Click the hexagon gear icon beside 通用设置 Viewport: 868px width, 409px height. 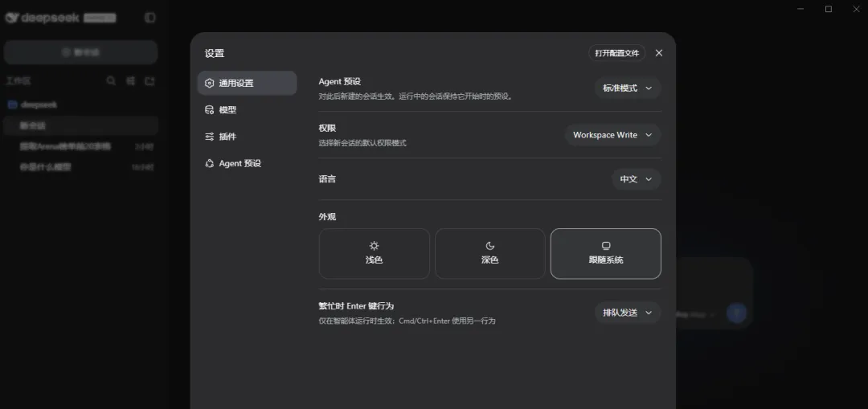[209, 83]
